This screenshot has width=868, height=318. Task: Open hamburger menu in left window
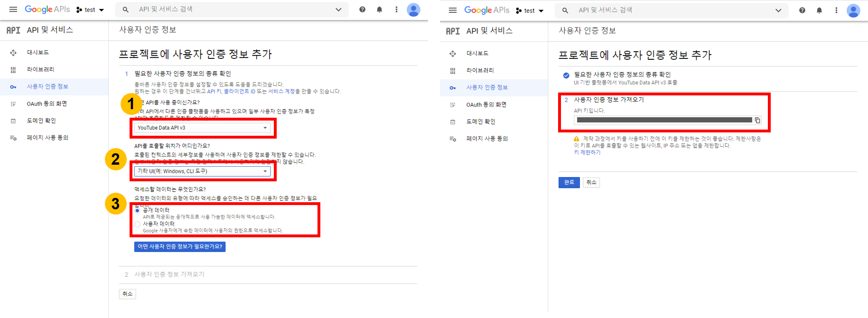click(x=13, y=9)
